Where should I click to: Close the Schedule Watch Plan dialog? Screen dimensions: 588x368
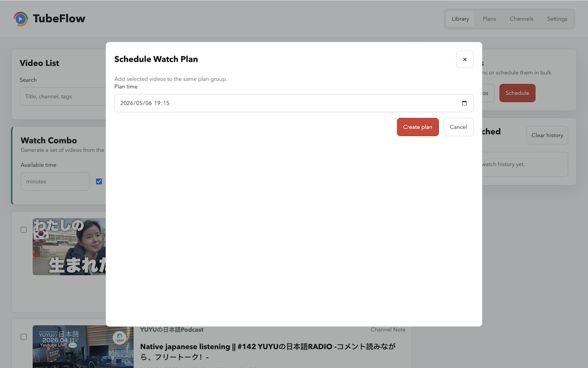(464, 59)
